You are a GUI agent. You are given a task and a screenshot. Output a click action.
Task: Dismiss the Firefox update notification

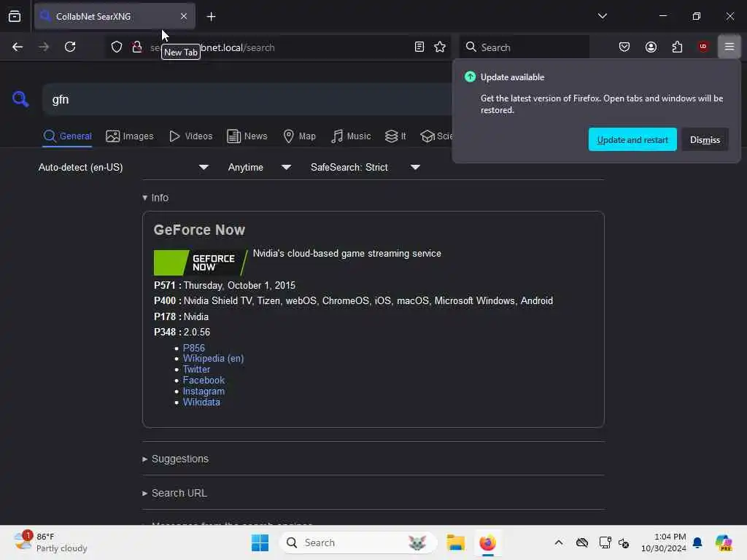705,139
